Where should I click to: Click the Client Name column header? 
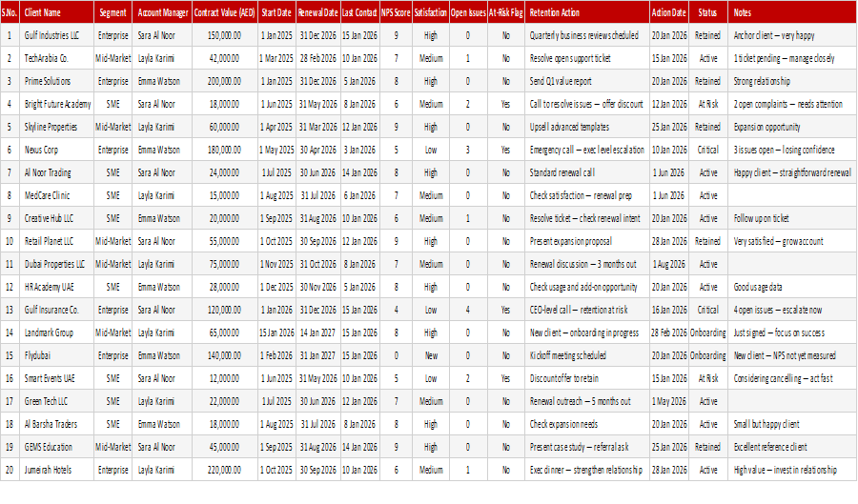pyautogui.click(x=56, y=12)
